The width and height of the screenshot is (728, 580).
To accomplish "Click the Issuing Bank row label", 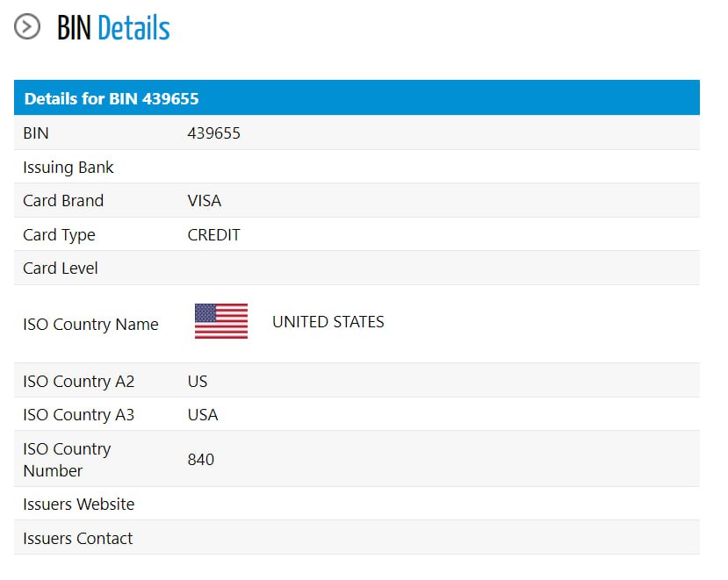I will (x=68, y=167).
